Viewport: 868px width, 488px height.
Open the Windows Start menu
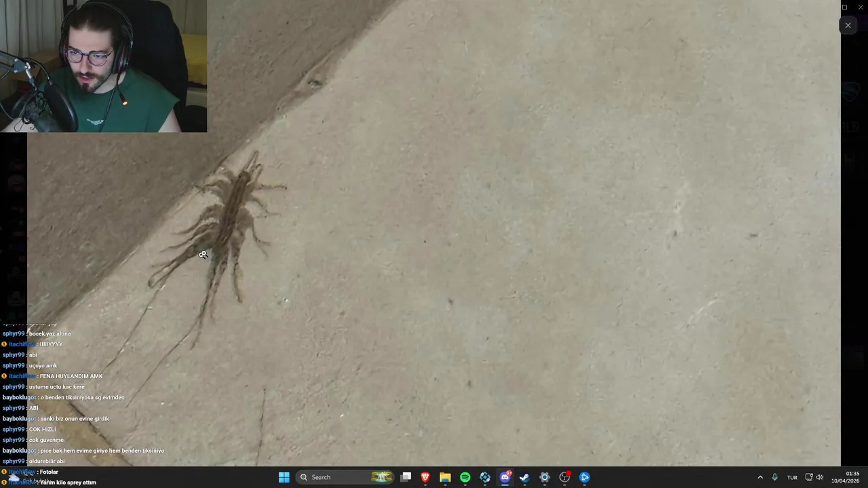[x=284, y=477]
